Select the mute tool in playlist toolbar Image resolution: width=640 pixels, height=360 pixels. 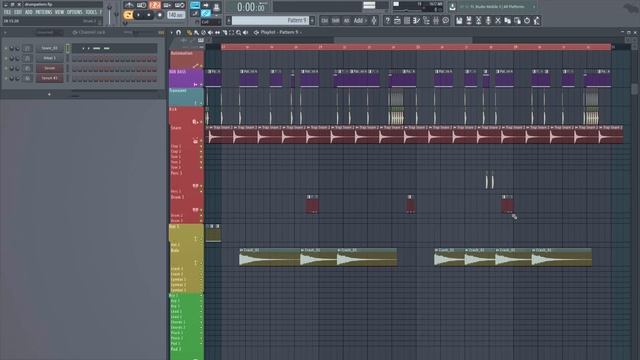210,32
